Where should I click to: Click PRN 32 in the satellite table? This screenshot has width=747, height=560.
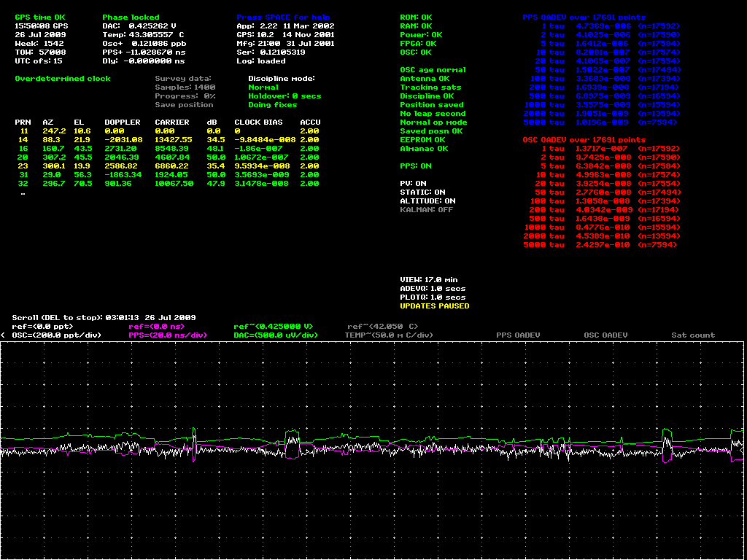[24, 183]
